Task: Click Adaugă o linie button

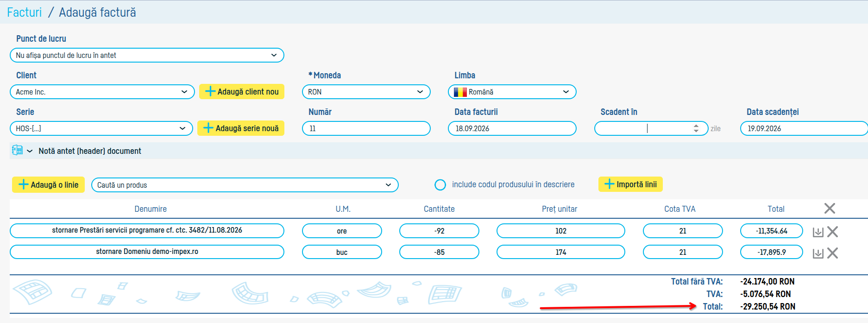Action: tap(48, 184)
